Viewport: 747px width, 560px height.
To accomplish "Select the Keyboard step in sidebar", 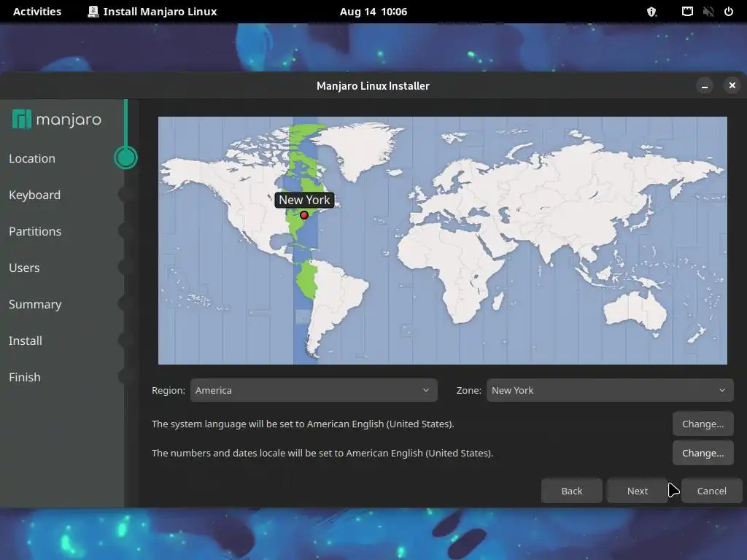I will (34, 195).
